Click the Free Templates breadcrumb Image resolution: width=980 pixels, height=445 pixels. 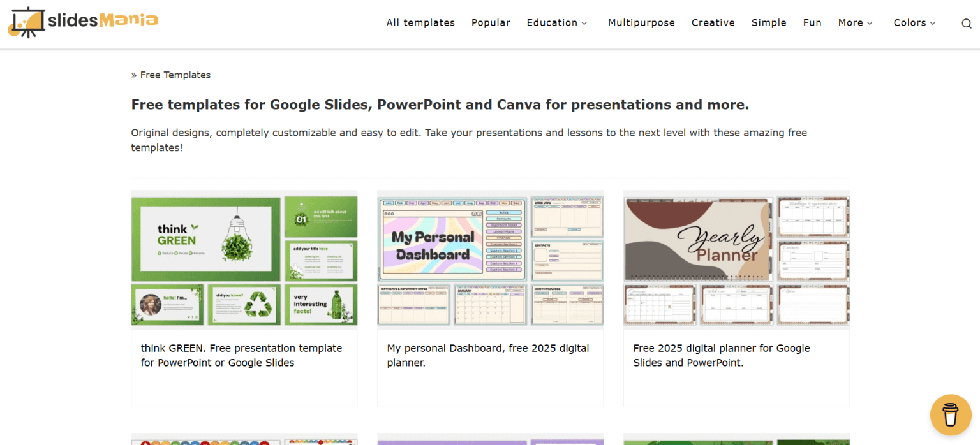click(175, 75)
